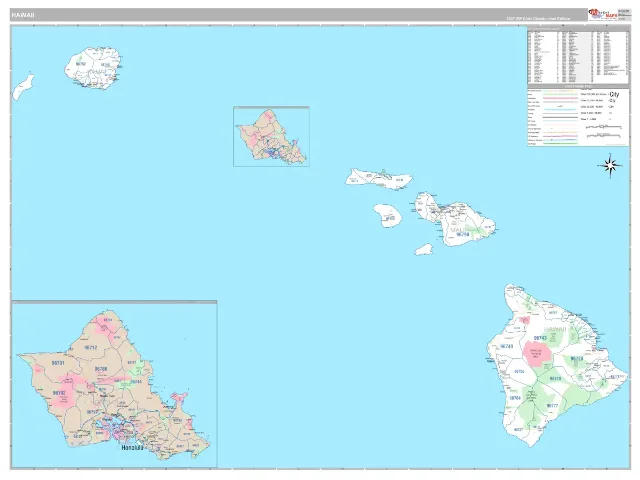Click the Honolulu city label on Oahu inset
This screenshot has width=640, height=480.
[133, 447]
